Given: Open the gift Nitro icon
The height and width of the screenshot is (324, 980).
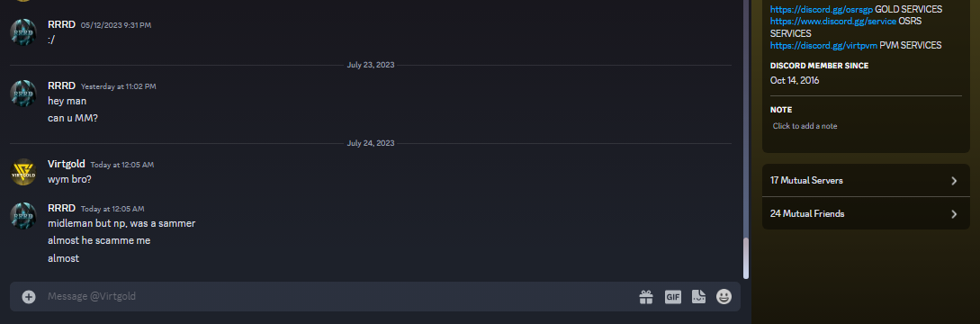Looking at the screenshot, I should [645, 297].
